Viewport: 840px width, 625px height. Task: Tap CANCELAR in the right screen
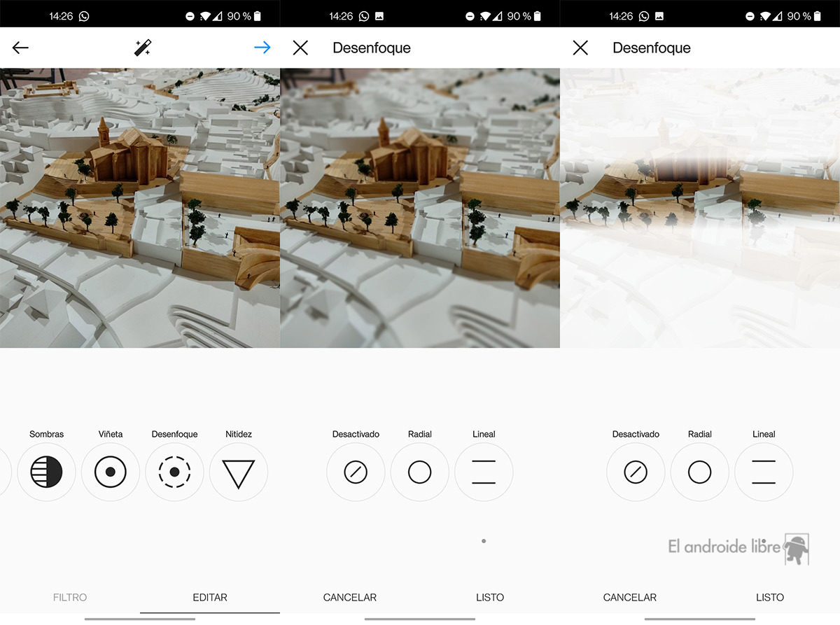click(630, 597)
